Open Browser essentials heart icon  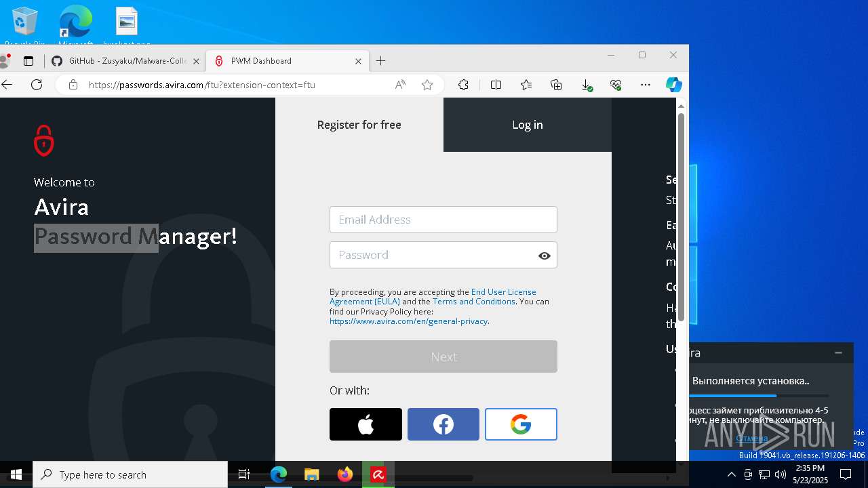click(616, 85)
